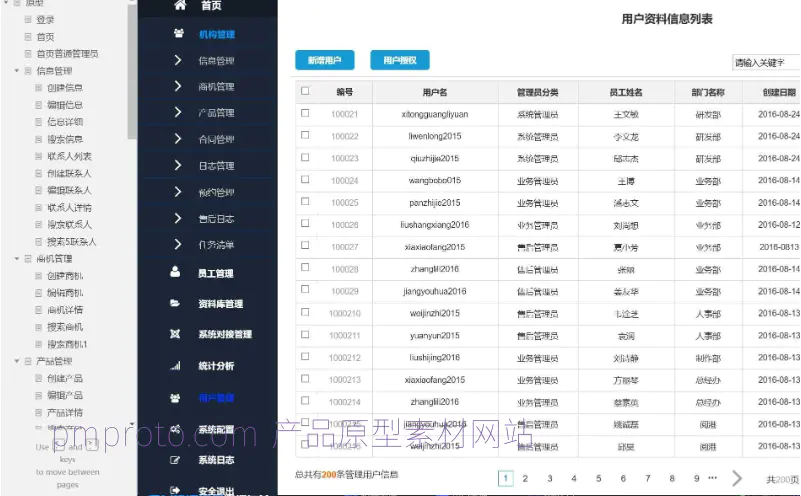Open the 用户管理 menu item
The width and height of the screenshot is (801, 496).
tap(215, 398)
